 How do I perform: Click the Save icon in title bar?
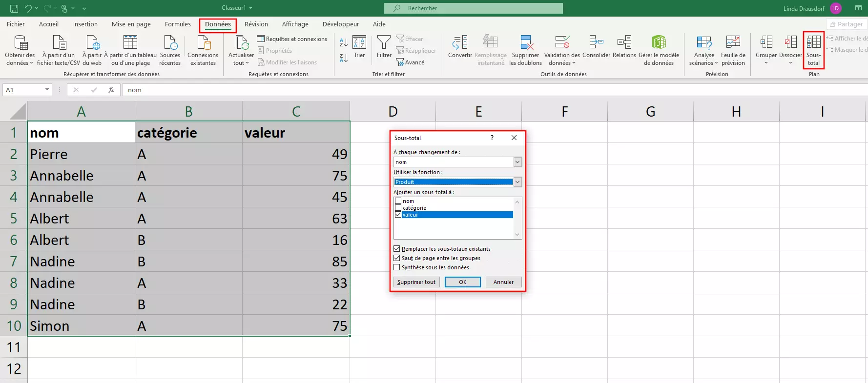click(14, 8)
